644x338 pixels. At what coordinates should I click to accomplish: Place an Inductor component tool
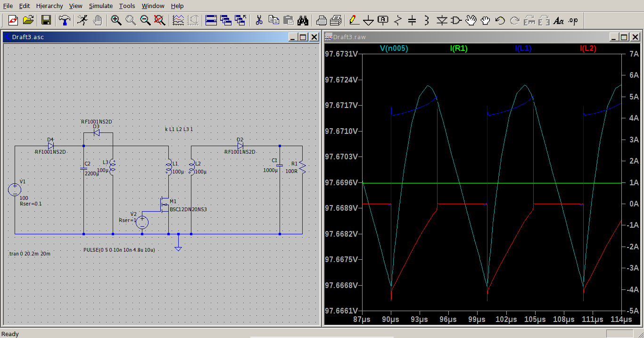(x=427, y=20)
